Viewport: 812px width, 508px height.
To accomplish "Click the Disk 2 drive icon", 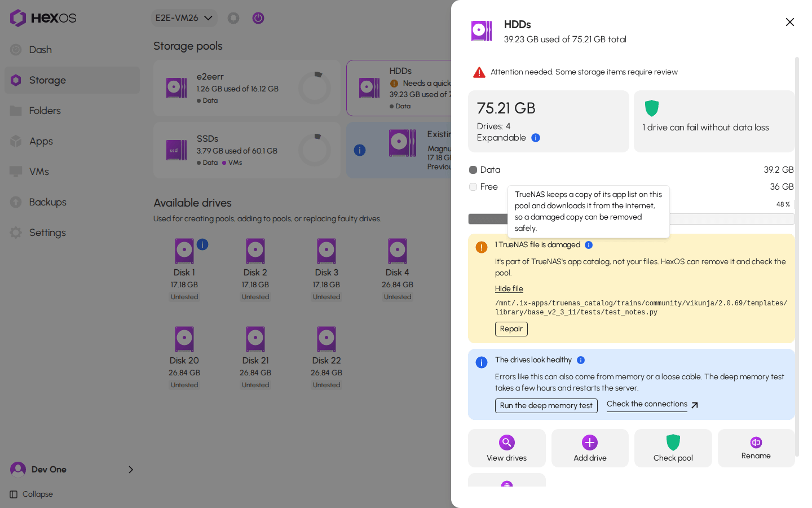I will click(255, 251).
